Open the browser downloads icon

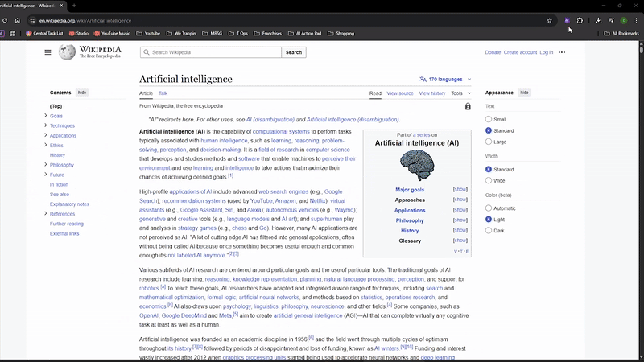598,20
